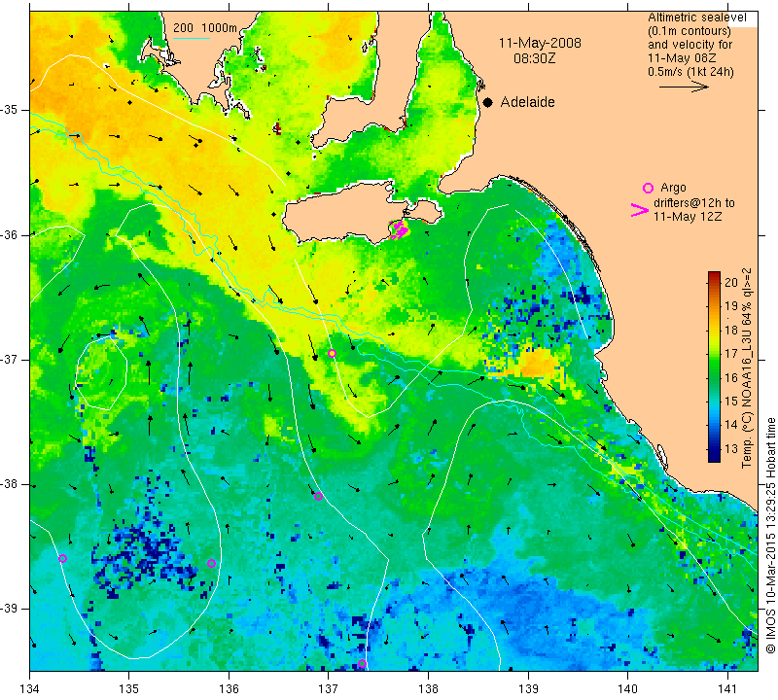This screenshot has height=700, width=778.
Task: Click the 0.5m/s (1kt 24h) legend text
Action: 690,72
